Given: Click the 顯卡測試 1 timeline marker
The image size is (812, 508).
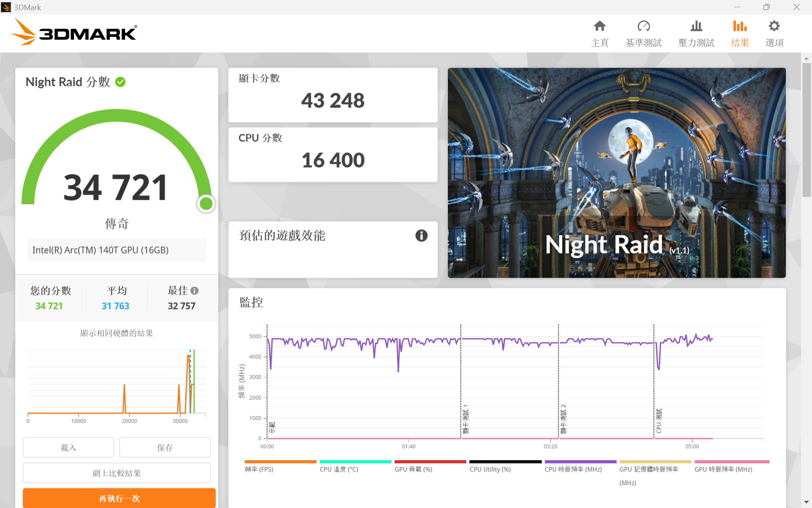Looking at the screenshot, I should (x=466, y=419).
